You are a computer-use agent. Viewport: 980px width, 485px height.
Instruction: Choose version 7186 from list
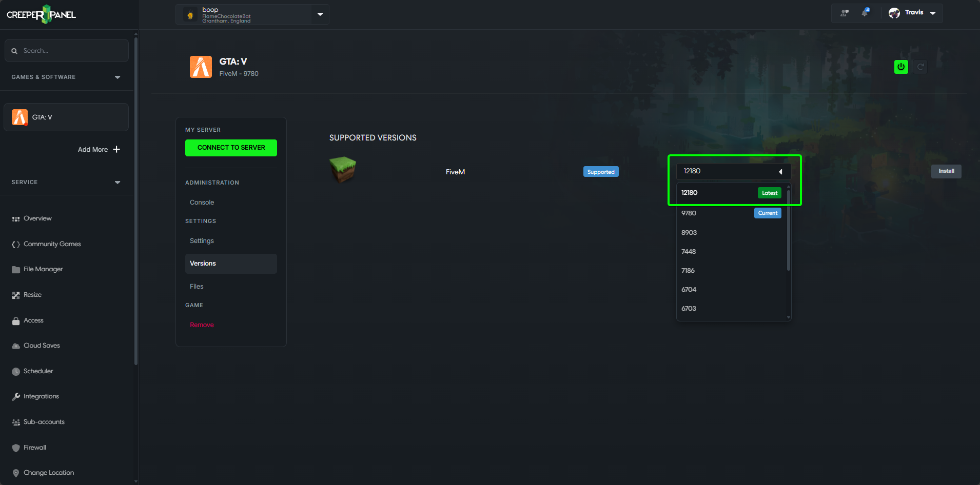point(732,271)
